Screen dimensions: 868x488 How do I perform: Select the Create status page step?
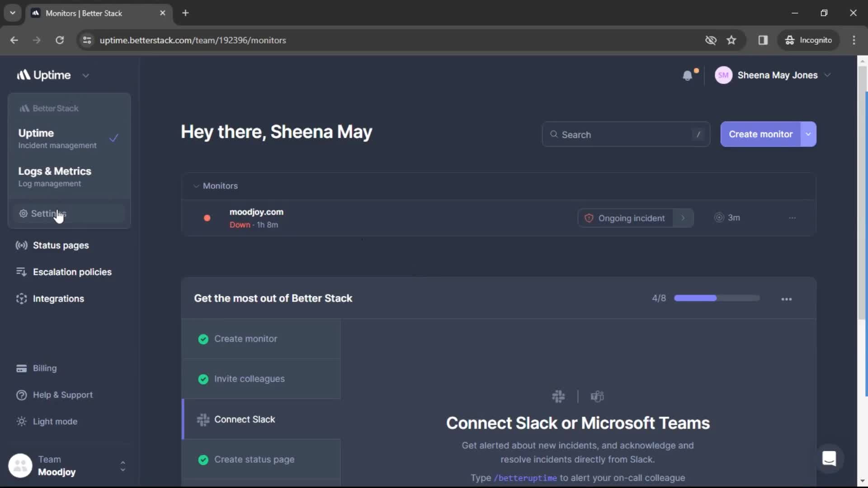click(261, 460)
